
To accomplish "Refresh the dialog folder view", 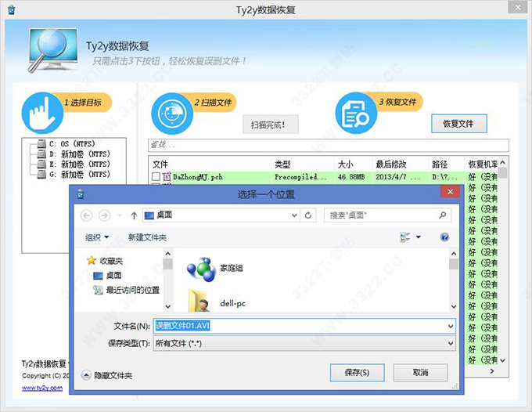I will pyautogui.click(x=308, y=215).
